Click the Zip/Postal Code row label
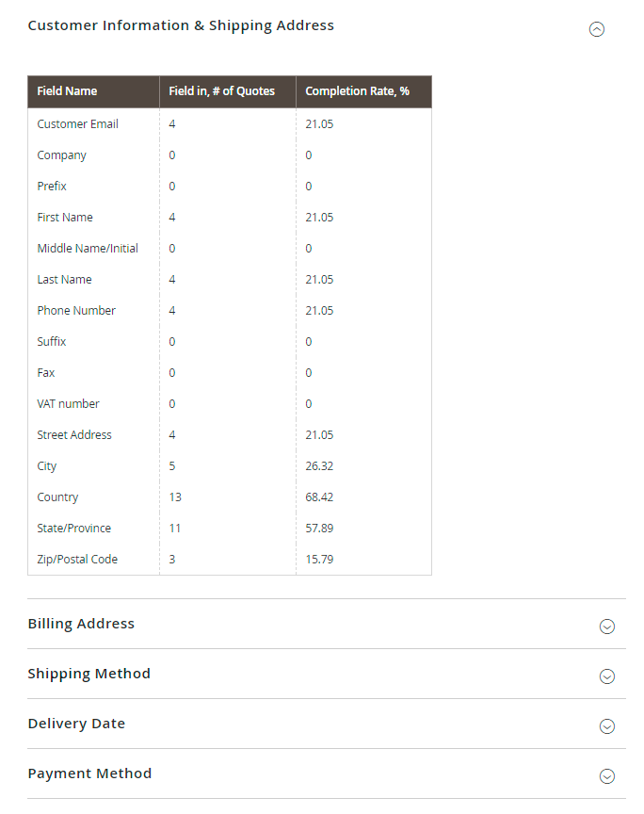644x814 pixels. pos(77,560)
